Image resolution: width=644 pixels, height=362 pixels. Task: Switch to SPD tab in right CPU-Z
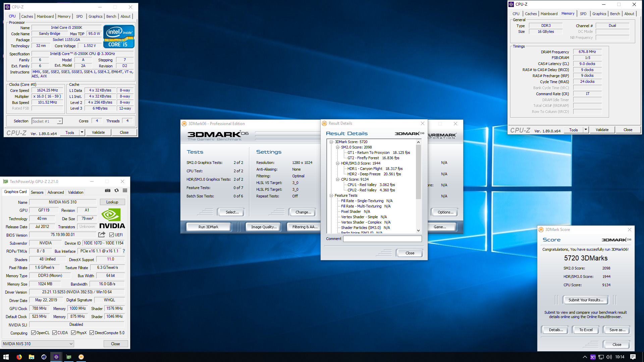tap(583, 14)
